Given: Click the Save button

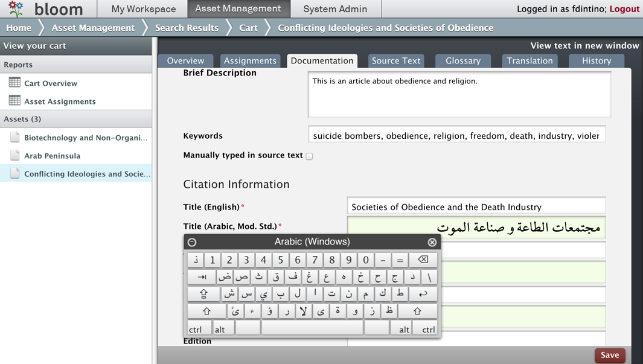Looking at the screenshot, I should (609, 355).
